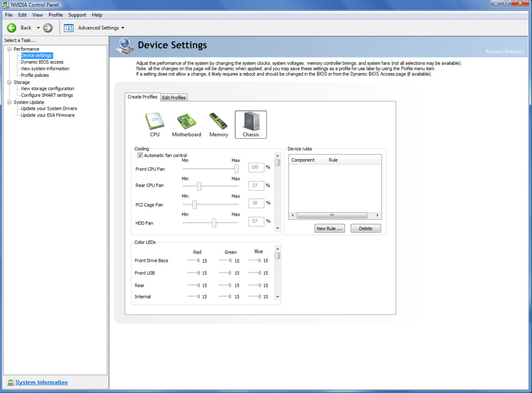Open the Advanced Settings dropdown arrow
This screenshot has height=393, width=532.
[123, 28]
